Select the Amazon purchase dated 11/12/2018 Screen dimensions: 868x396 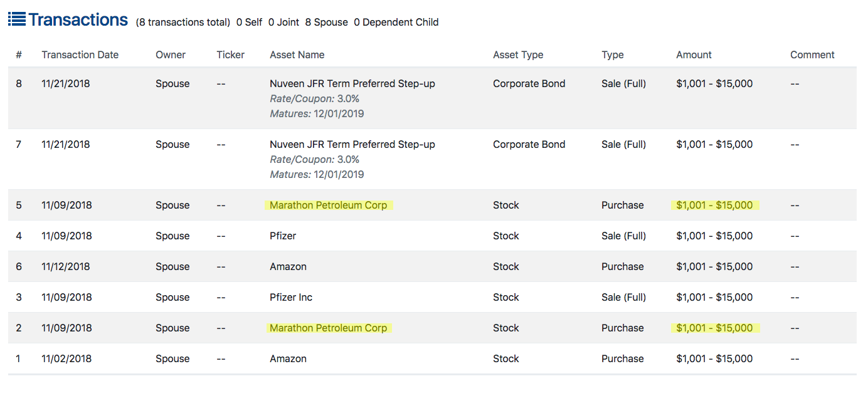point(432,266)
